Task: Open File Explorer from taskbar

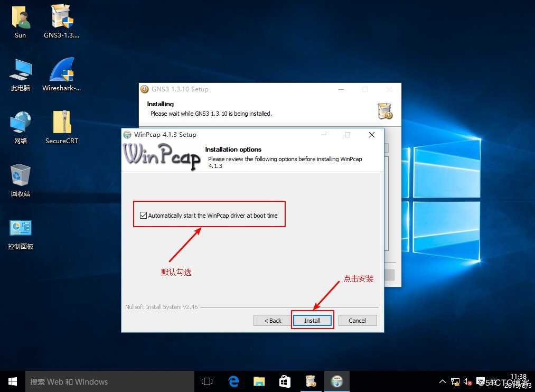Action: coord(259,381)
